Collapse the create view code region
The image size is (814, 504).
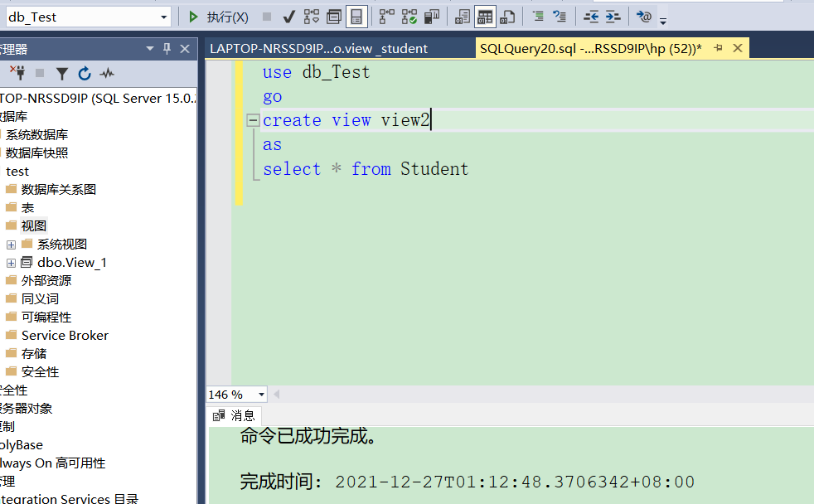point(253,120)
